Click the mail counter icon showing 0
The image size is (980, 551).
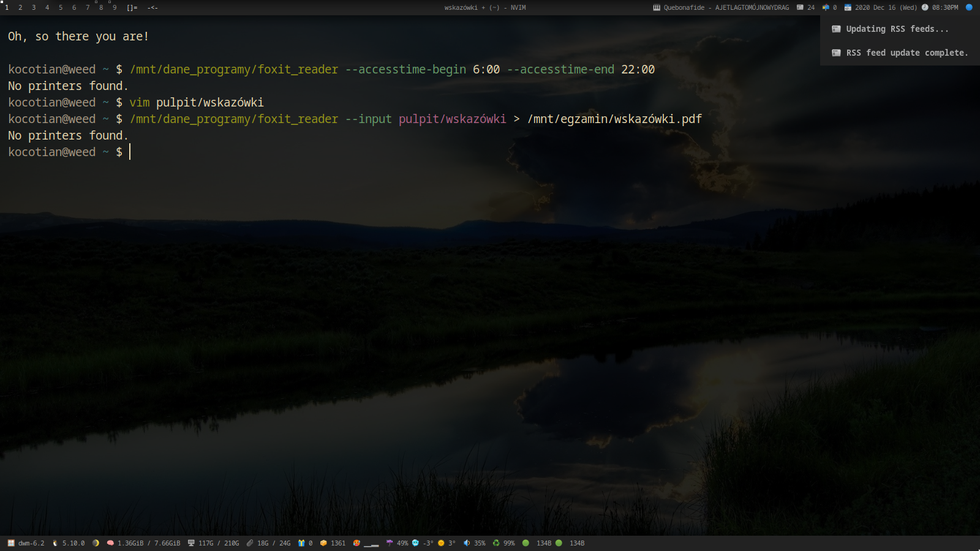tap(826, 7)
